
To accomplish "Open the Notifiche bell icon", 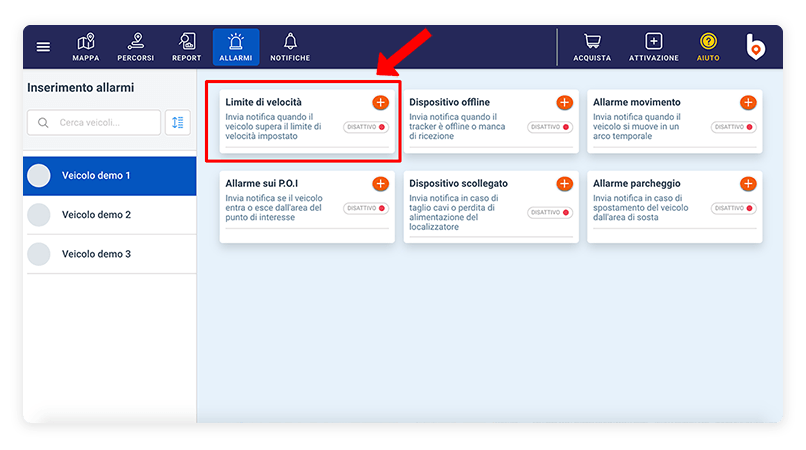I will click(x=290, y=47).
